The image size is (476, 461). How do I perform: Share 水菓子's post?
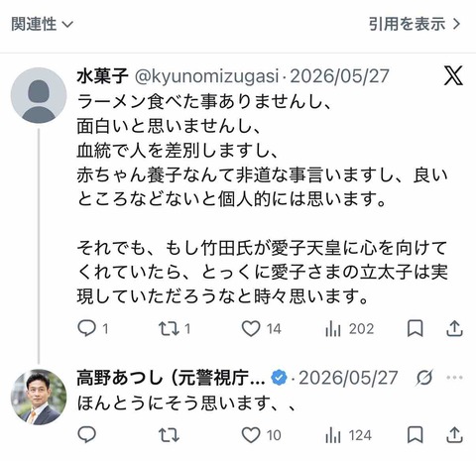click(x=454, y=329)
